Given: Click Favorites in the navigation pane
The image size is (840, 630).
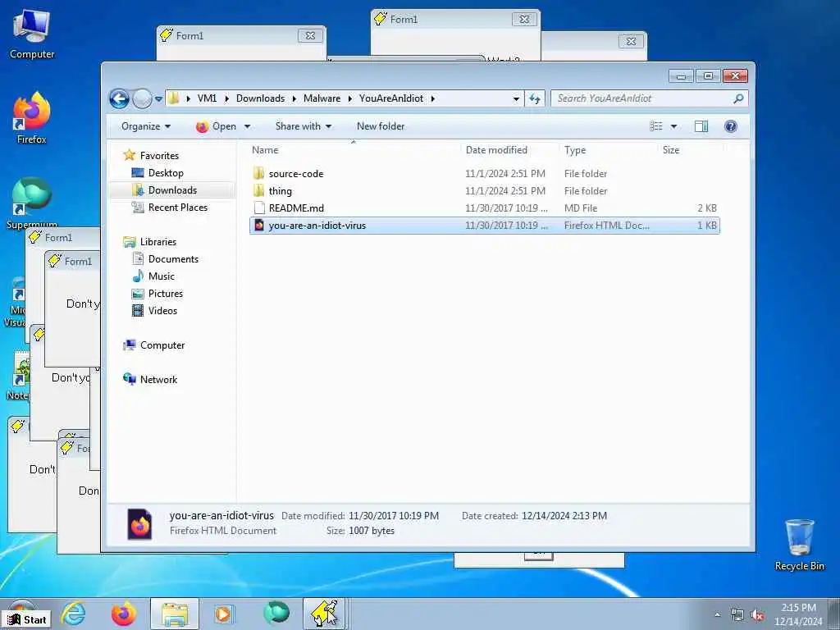Looking at the screenshot, I should [159, 155].
